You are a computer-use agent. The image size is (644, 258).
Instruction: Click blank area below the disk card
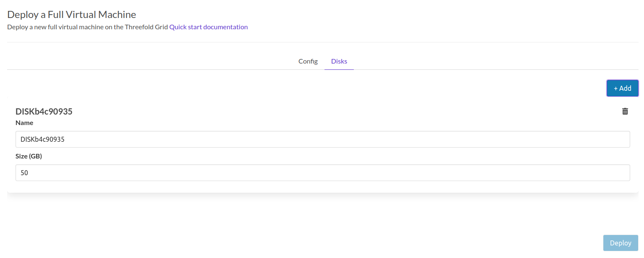click(293, 217)
